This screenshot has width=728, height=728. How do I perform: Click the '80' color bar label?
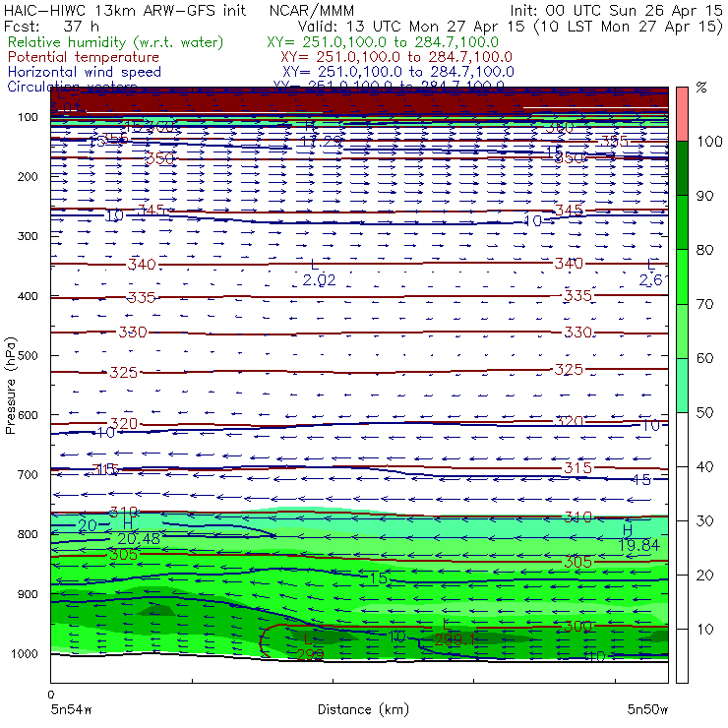(704, 250)
